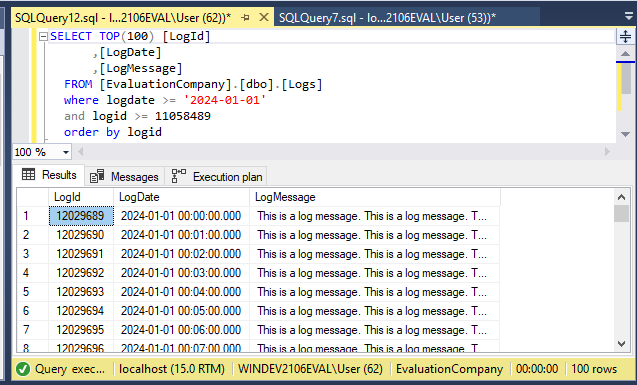Image resolution: width=637 pixels, height=385 pixels.
Task: Select cell 2024-01-01 00:00:00.000
Action: tap(182, 216)
